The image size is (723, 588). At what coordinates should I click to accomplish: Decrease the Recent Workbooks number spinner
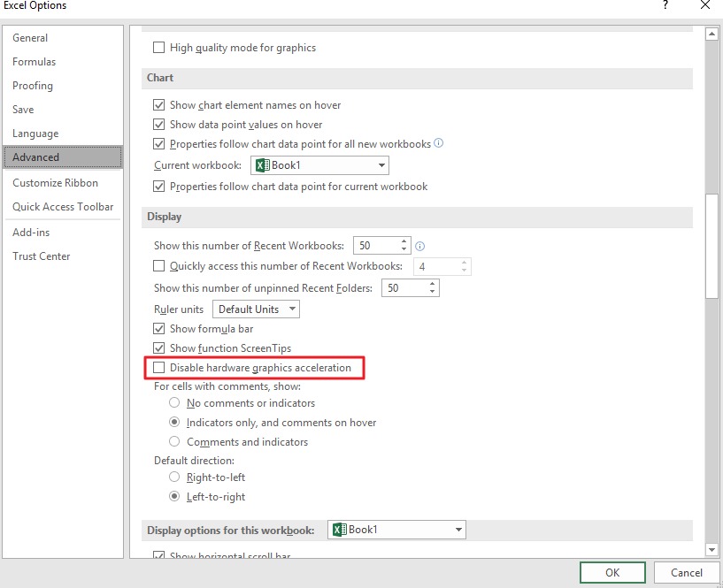coord(404,249)
